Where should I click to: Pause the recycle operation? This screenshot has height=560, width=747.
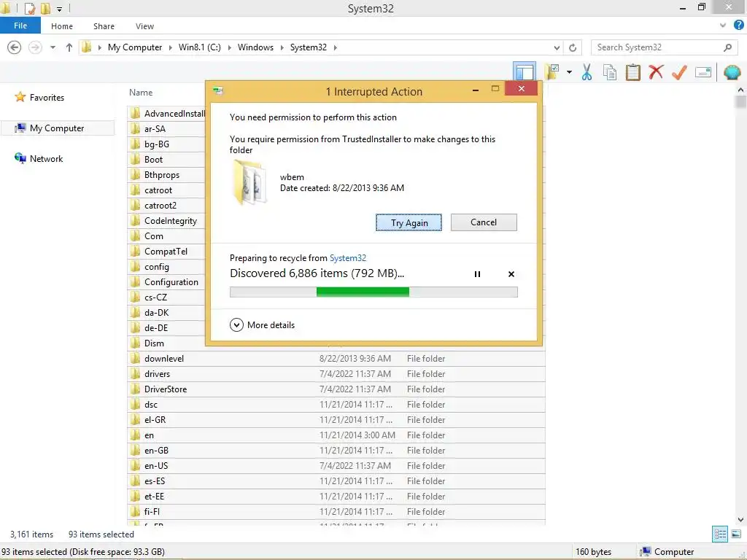(x=477, y=274)
